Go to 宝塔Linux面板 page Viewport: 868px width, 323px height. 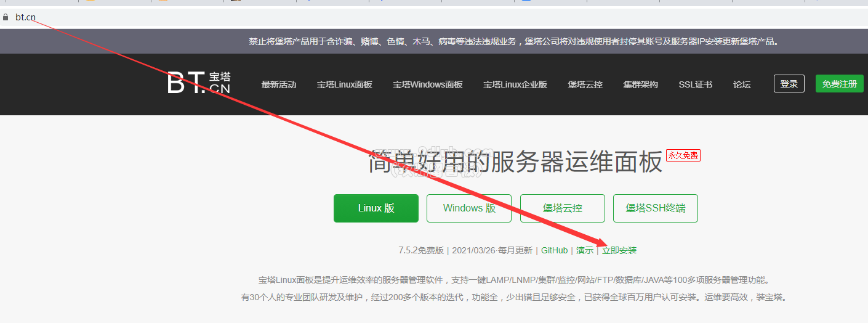pos(345,84)
